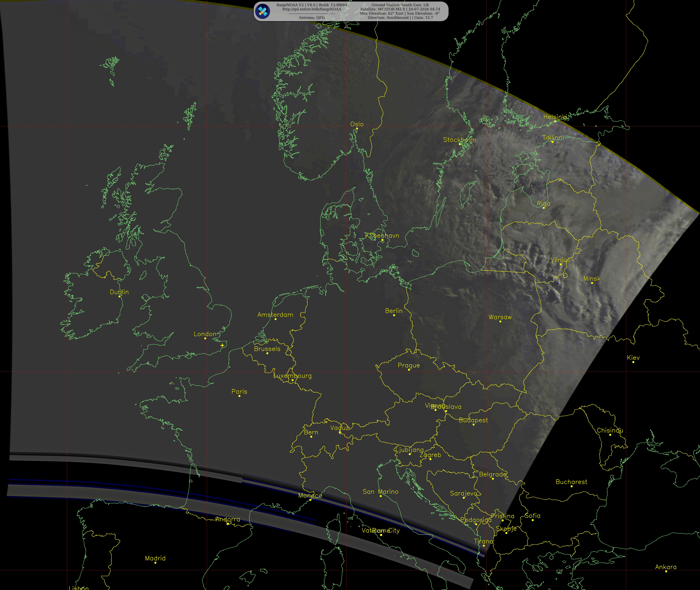This screenshot has width=700, height=590.
Task: Select the Ljubljana label on the map
Action: pos(409,450)
